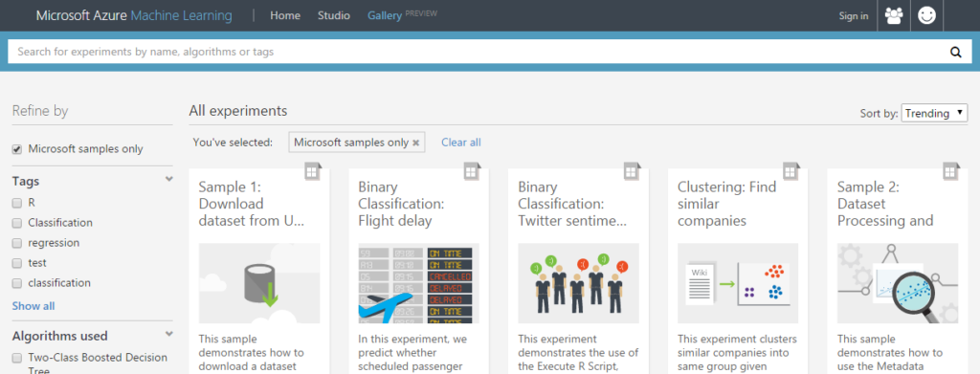Uncheck Microsoft samples only checkbox
Screen dimensions: 980x374
(x=17, y=149)
